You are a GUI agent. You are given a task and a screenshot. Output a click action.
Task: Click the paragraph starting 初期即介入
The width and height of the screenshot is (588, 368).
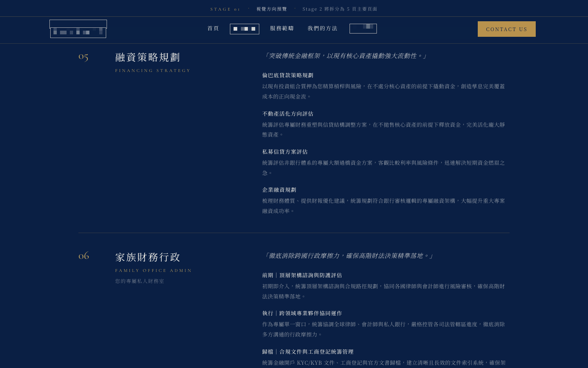[384, 292]
